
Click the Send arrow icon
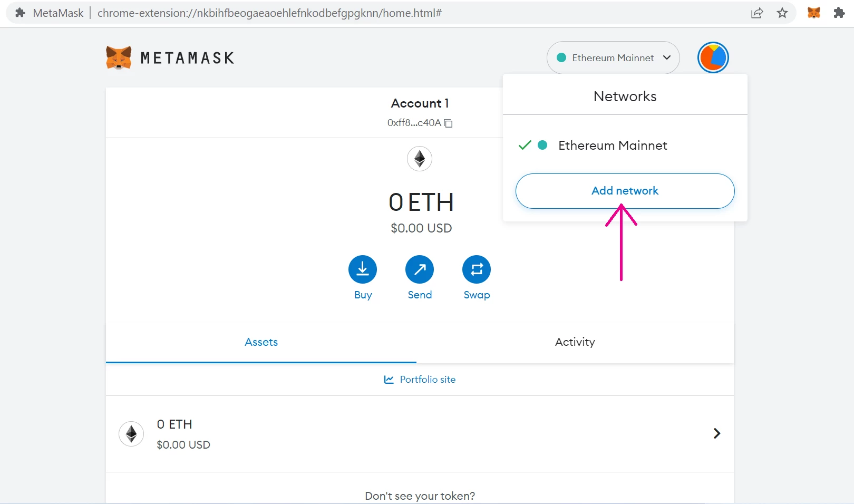pyautogui.click(x=420, y=269)
